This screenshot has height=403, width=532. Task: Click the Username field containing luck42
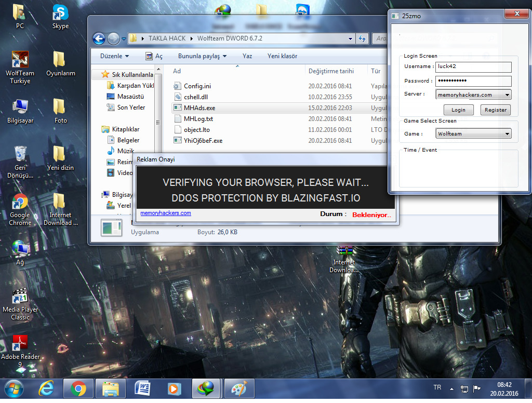473,67
